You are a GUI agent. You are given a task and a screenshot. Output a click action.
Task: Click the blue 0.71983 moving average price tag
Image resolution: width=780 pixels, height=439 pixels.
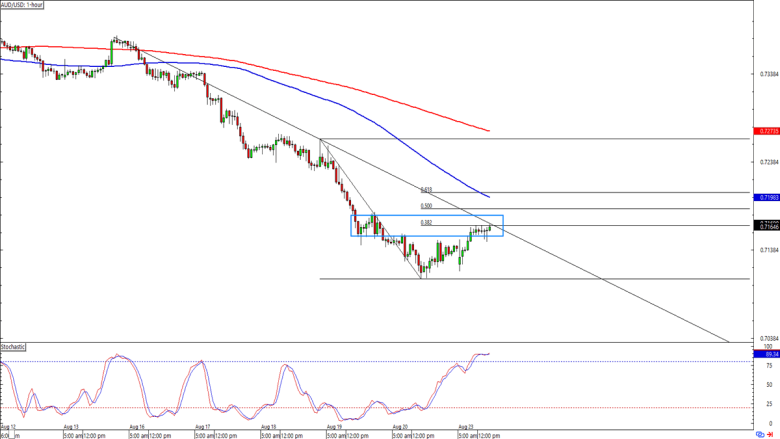pyautogui.click(x=767, y=197)
